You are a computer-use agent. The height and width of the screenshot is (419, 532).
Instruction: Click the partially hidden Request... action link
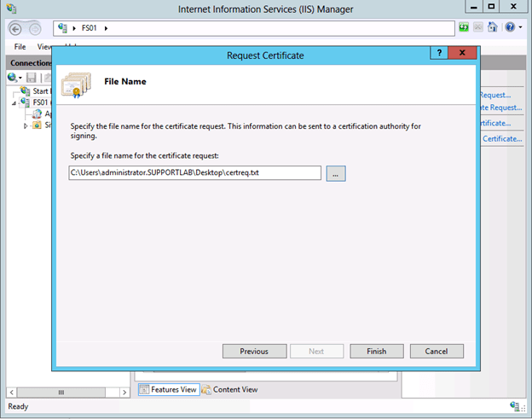click(x=495, y=96)
